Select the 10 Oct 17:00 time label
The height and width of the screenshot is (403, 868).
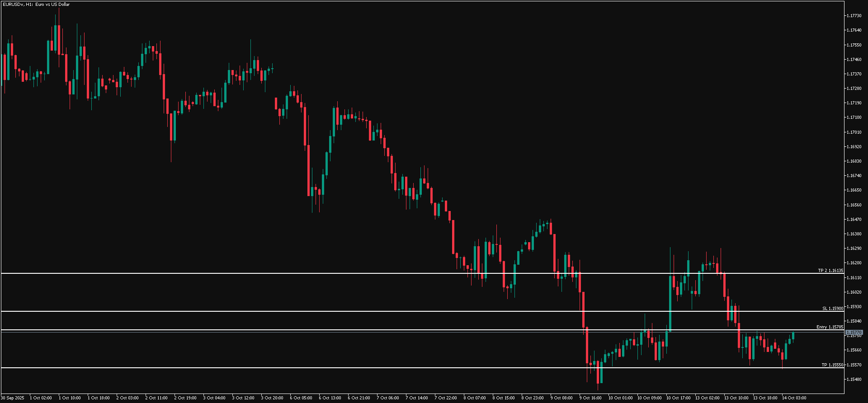click(678, 398)
